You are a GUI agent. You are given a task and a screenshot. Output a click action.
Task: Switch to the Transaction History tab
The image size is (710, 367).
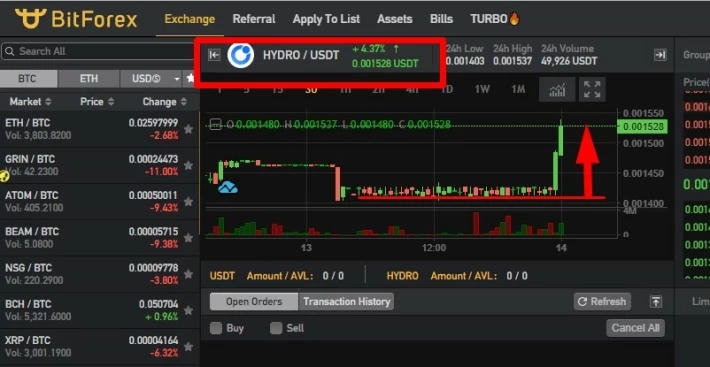(x=346, y=301)
